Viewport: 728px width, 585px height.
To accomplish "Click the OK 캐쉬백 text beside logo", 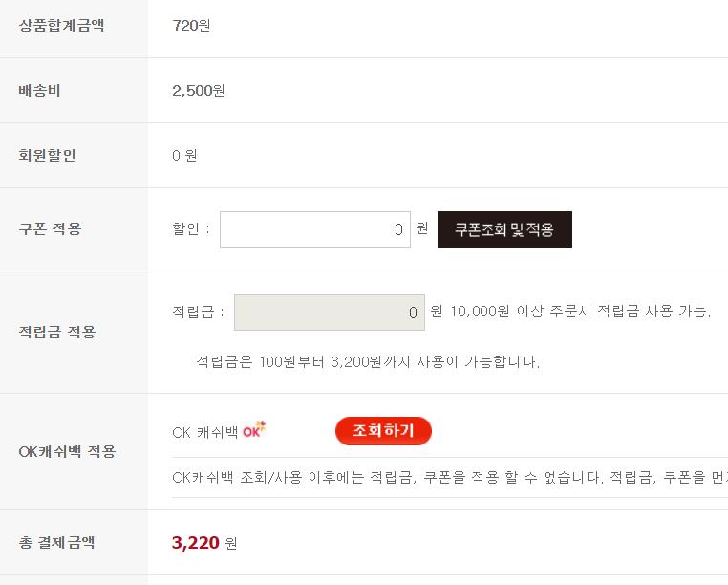I will click(x=204, y=432).
